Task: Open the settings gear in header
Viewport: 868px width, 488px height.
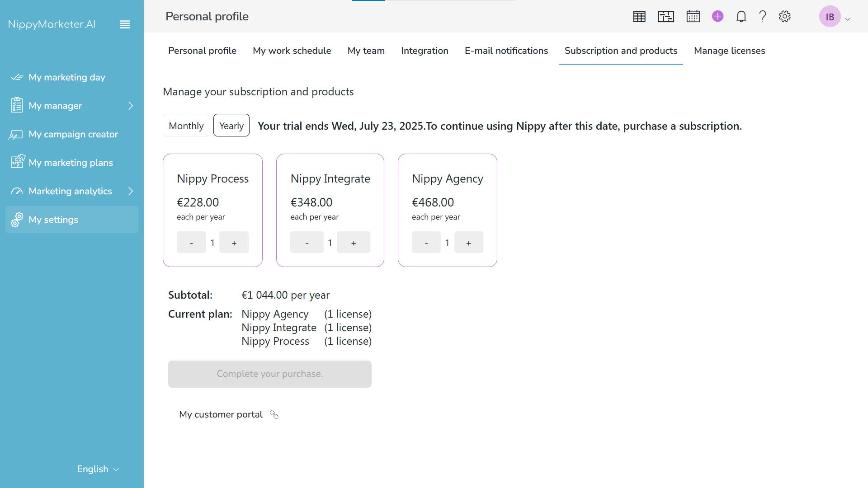Action: (x=785, y=17)
